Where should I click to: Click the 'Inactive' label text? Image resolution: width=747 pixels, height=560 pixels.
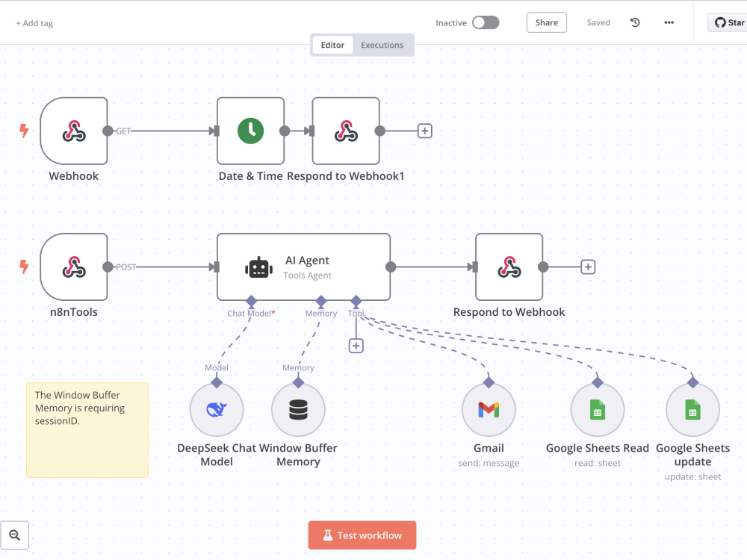click(451, 23)
